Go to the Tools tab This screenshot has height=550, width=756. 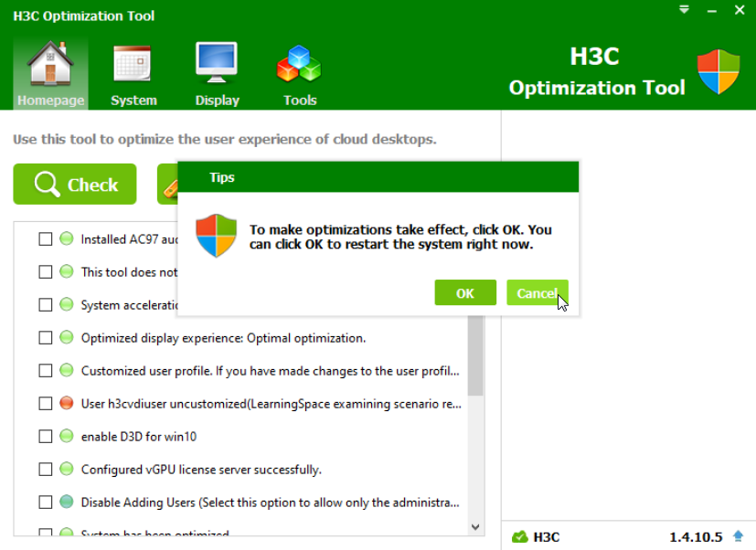click(300, 73)
